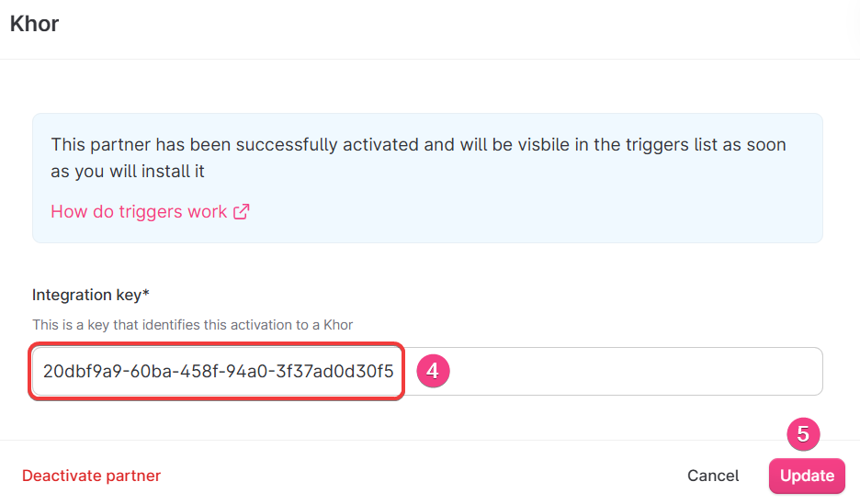
Task: Click the helper text below Integration key label
Action: [192, 324]
